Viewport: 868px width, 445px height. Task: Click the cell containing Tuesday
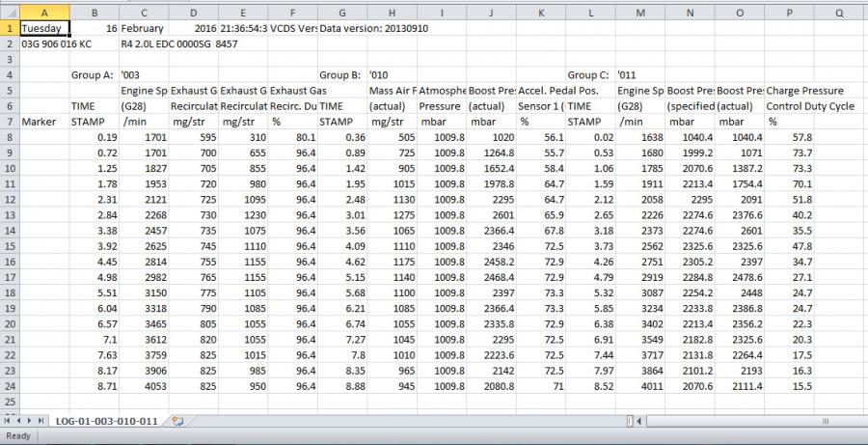pyautogui.click(x=44, y=29)
